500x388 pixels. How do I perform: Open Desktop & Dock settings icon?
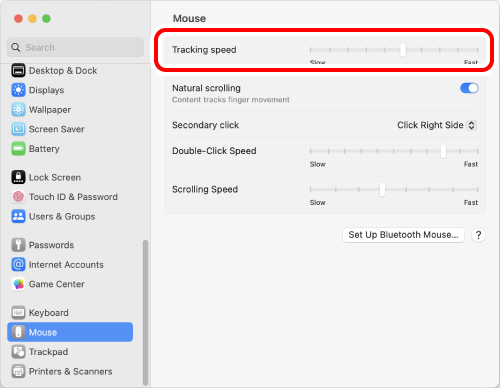(18, 70)
